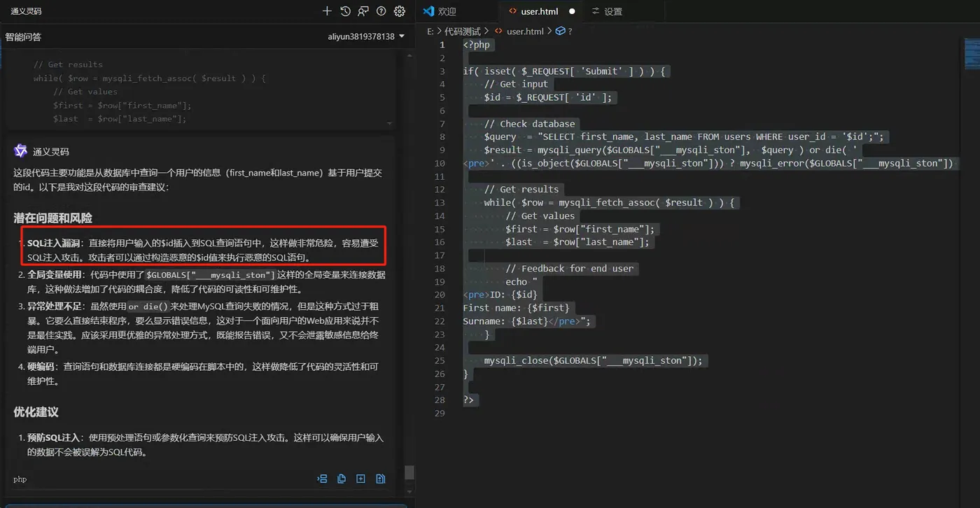
Task: Click user.html in the breadcrumb path
Action: tap(525, 31)
